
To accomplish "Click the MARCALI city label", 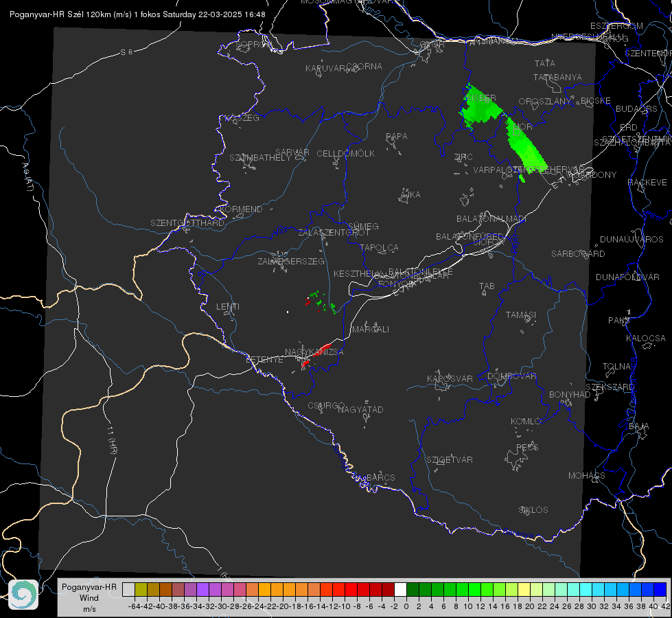I will tap(371, 330).
